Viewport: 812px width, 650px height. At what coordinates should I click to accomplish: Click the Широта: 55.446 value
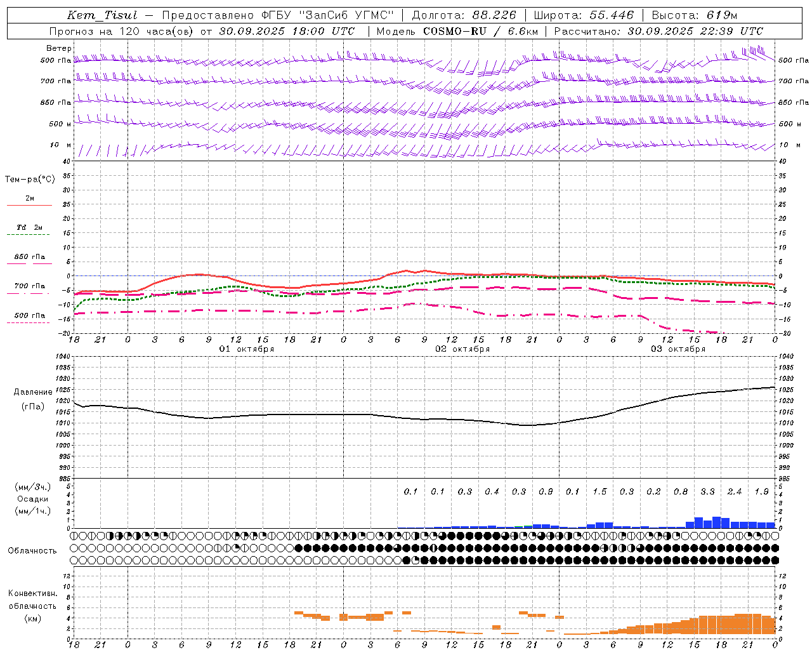(x=583, y=15)
